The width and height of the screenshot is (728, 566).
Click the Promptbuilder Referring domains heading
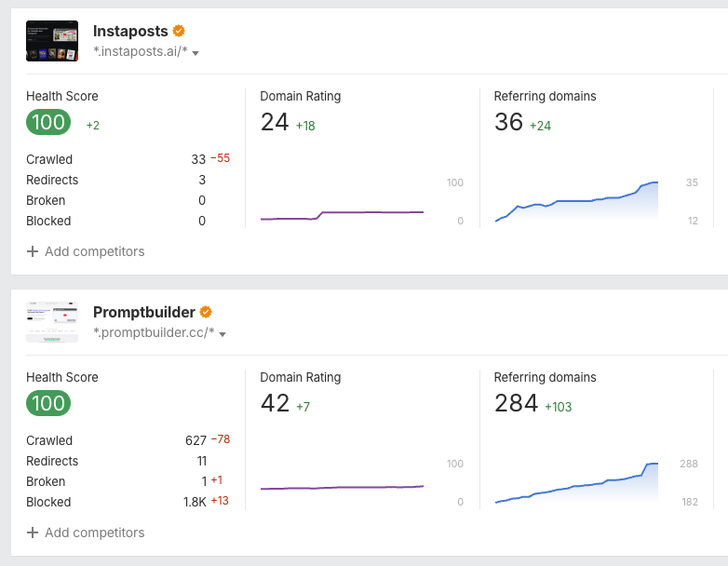pyautogui.click(x=546, y=377)
